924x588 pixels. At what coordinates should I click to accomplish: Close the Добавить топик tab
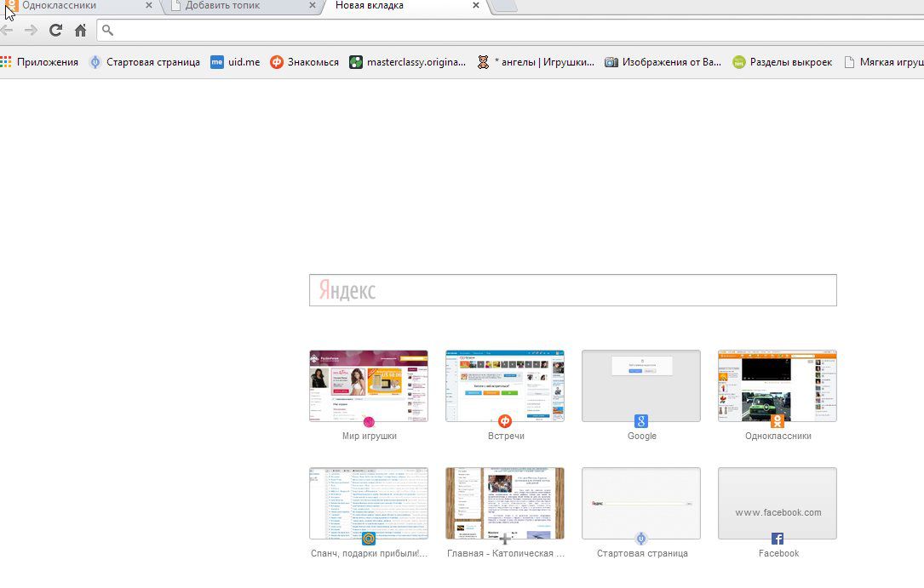coord(313,5)
